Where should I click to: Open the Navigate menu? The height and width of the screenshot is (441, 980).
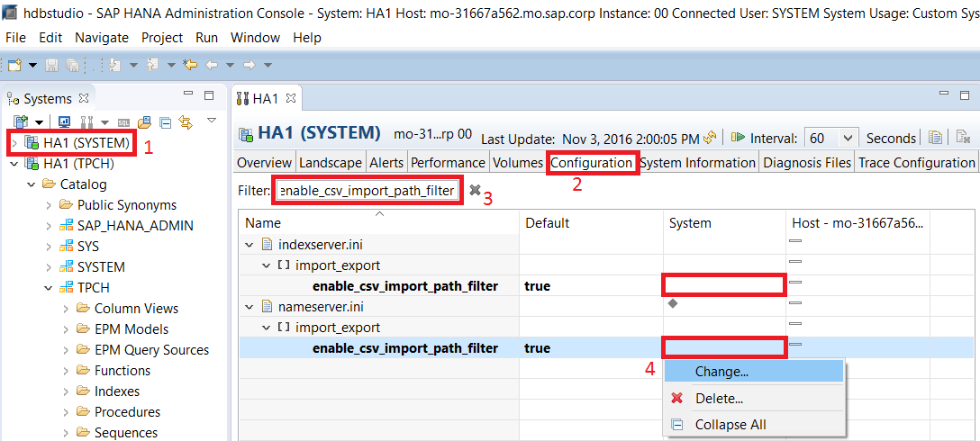(102, 38)
